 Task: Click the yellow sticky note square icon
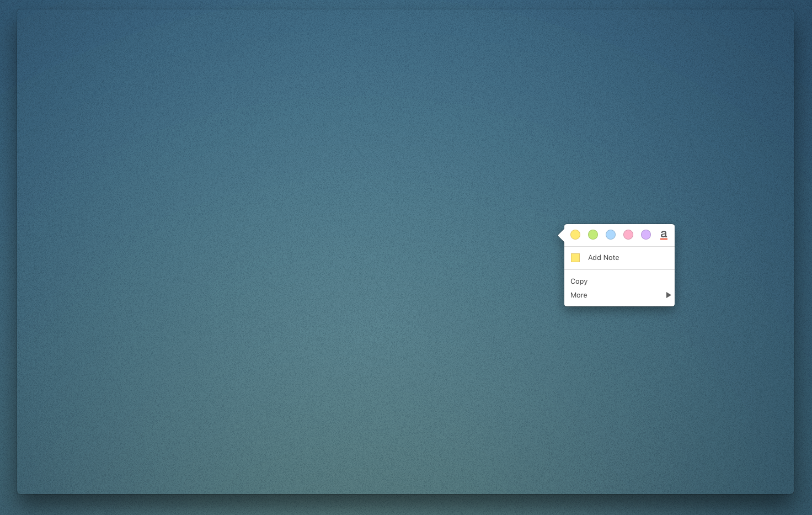pyautogui.click(x=575, y=258)
